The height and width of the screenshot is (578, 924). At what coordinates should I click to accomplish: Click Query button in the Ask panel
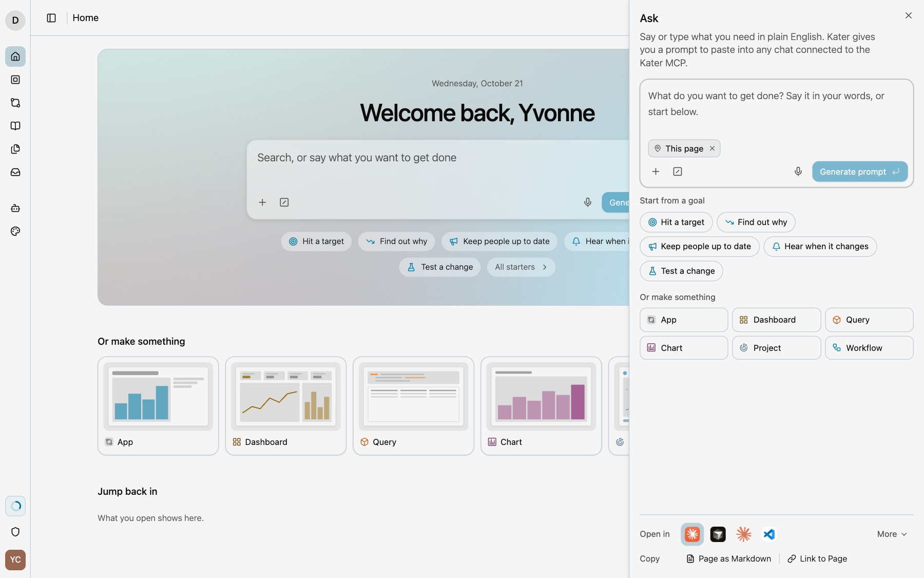point(869,320)
